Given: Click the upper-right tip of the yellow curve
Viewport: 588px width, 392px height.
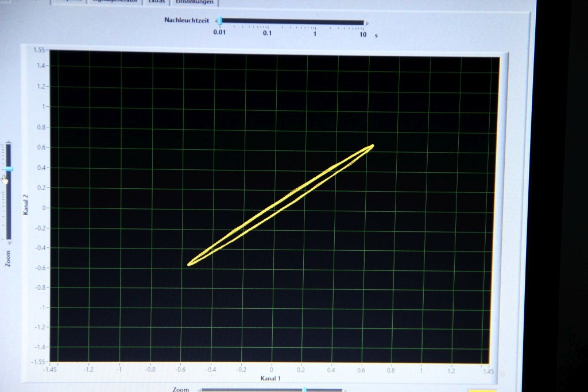Looking at the screenshot, I should click(372, 146).
